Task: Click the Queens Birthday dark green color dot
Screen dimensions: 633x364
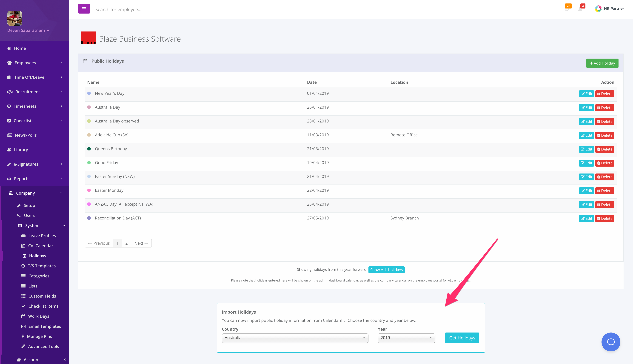Action: [x=89, y=149]
